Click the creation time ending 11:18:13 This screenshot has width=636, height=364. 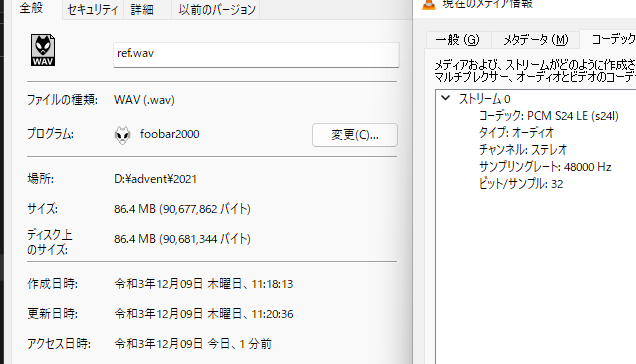(204, 284)
